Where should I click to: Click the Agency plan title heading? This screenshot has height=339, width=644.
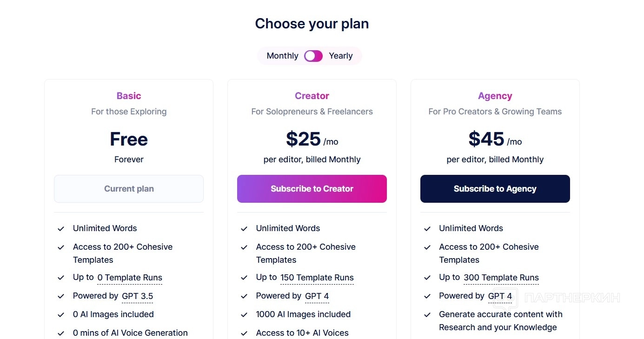(x=495, y=96)
